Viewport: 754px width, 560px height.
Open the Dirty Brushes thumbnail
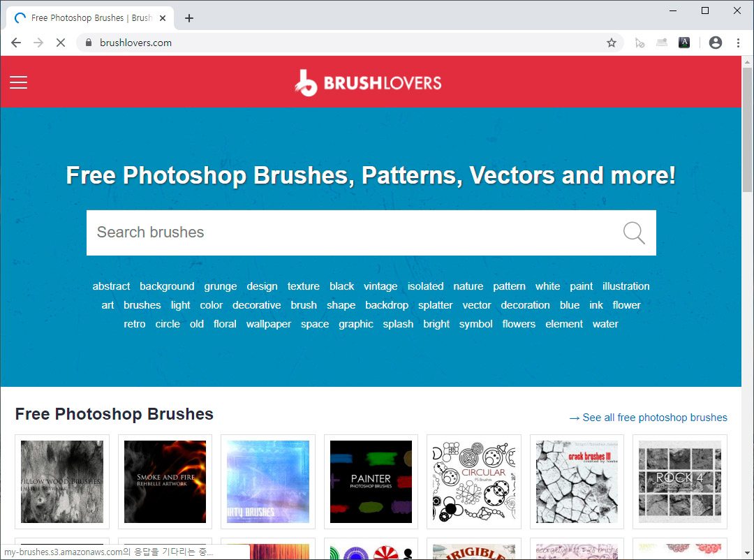pos(268,482)
